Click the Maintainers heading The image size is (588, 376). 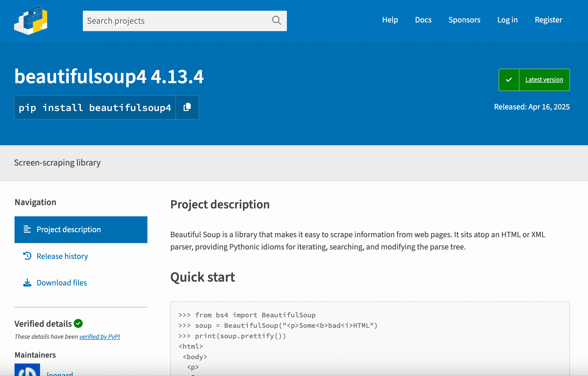coord(35,355)
